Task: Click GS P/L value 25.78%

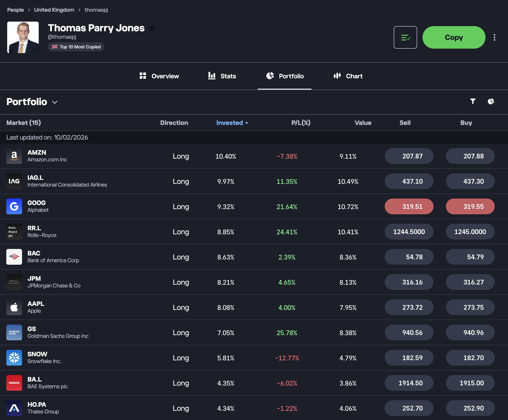Action: click(x=287, y=333)
